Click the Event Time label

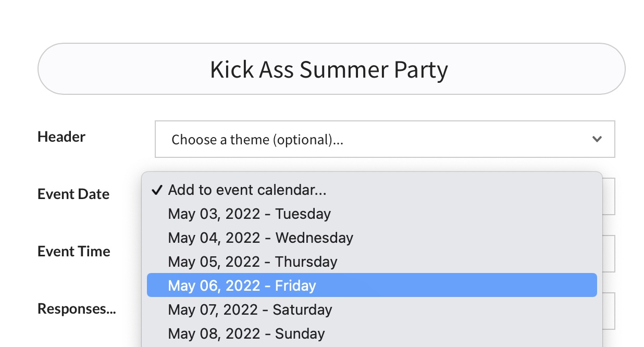74,252
